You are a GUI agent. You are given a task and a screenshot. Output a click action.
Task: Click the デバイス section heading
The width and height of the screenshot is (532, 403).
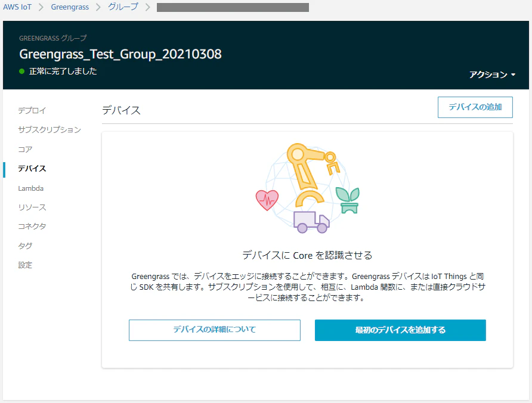121,110
